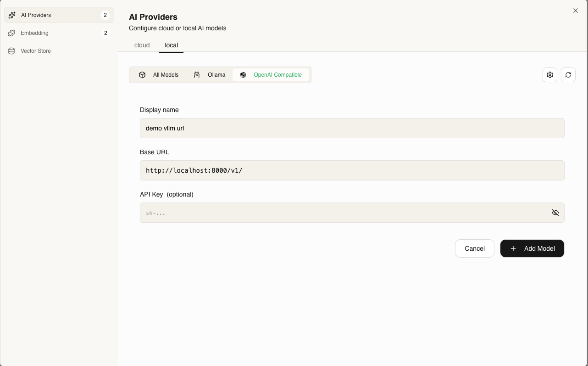The image size is (588, 366).
Task: Click the refresh models icon
Action: pos(568,74)
